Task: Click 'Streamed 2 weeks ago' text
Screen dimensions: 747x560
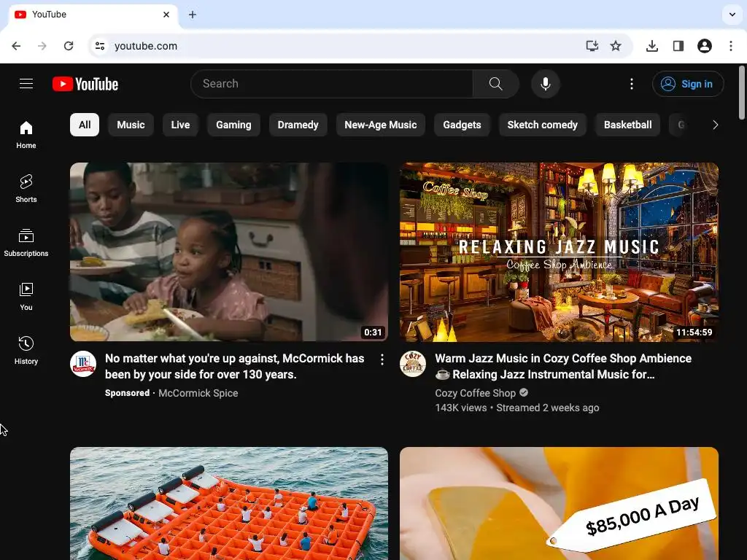Action: tap(548, 408)
